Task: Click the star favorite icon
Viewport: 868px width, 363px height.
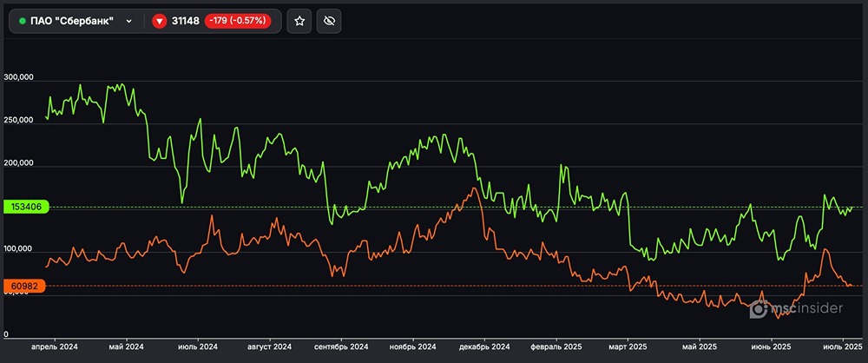Action: pyautogui.click(x=299, y=21)
